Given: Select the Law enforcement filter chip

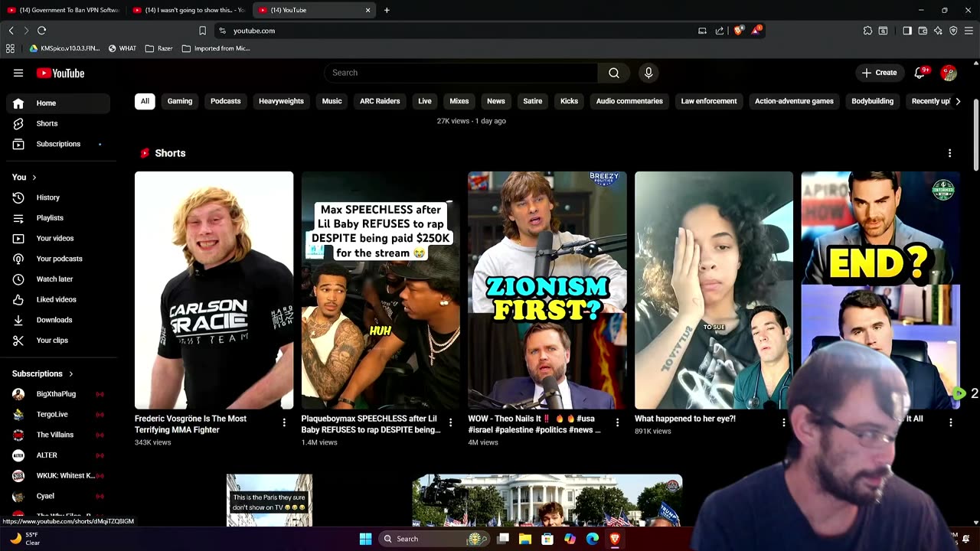Looking at the screenshot, I should (x=709, y=101).
